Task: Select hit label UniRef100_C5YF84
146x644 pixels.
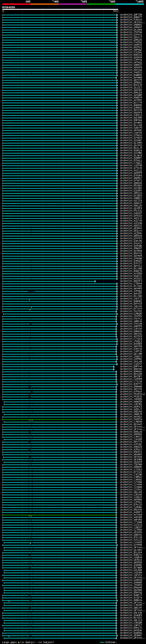Action: click(x=131, y=32)
